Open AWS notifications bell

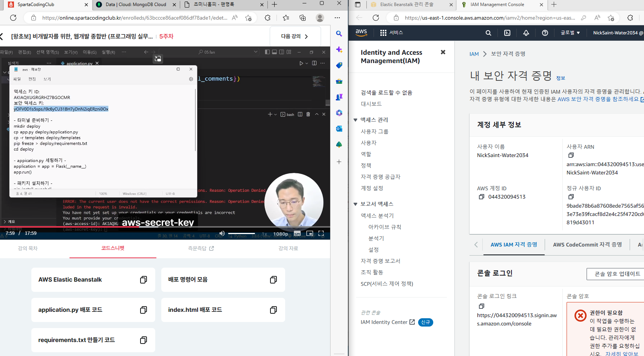click(x=526, y=33)
